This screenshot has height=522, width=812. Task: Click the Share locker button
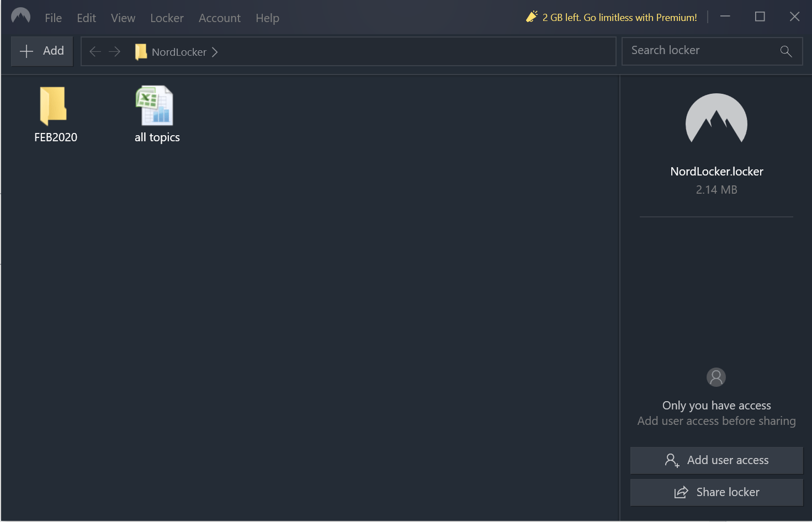(717, 492)
